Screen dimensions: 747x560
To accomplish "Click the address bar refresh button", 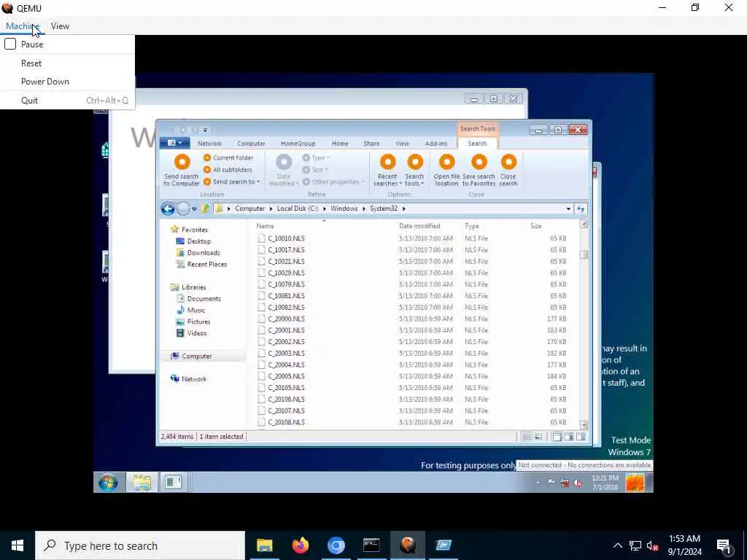I will point(581,209).
